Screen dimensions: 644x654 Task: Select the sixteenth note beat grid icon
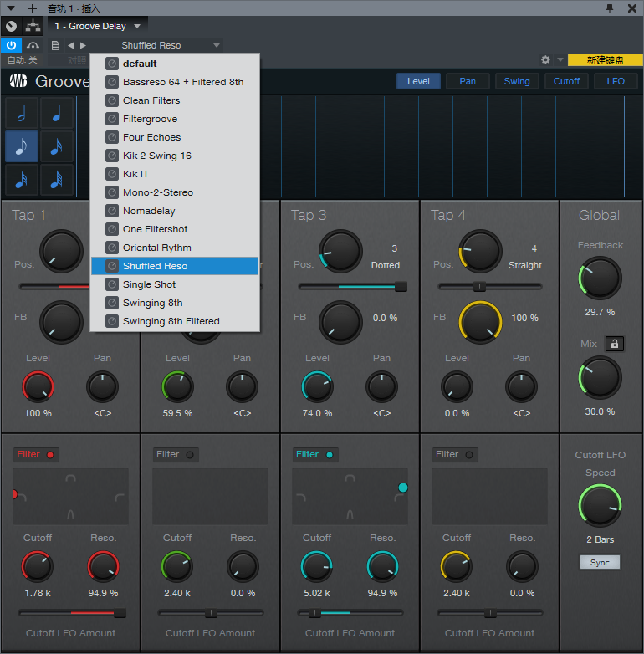pyautogui.click(x=56, y=146)
